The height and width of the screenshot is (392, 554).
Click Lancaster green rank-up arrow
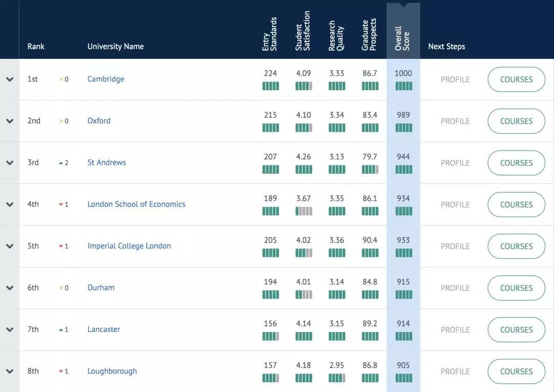[x=61, y=330]
